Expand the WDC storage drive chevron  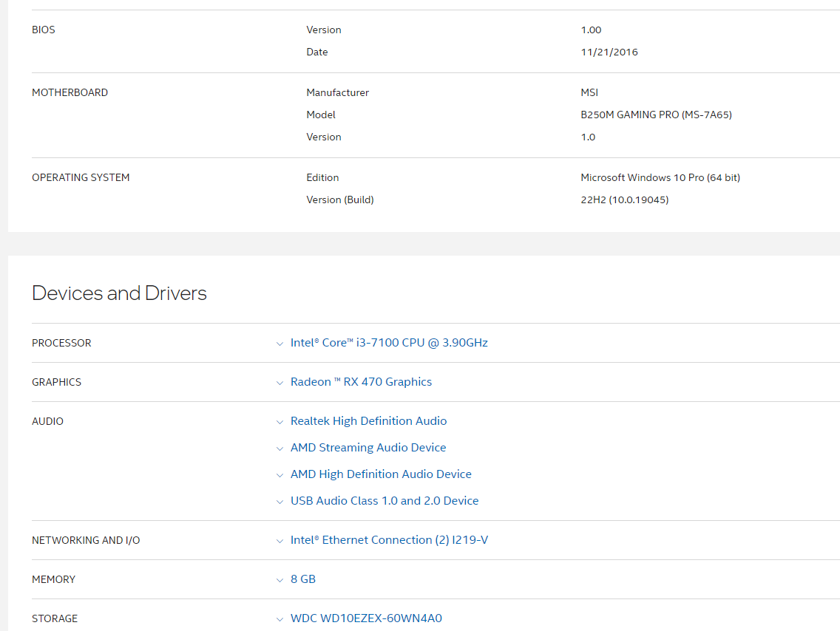pos(280,619)
